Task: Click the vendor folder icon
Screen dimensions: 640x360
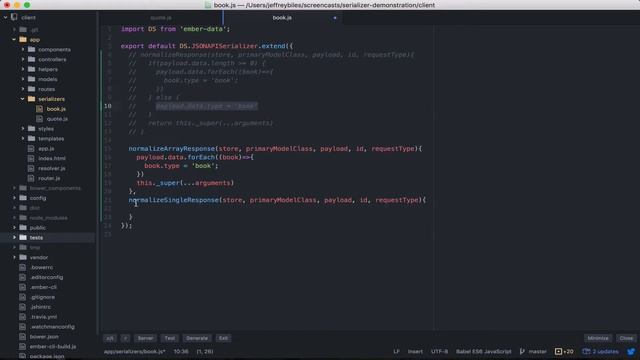Action: click(x=23, y=257)
